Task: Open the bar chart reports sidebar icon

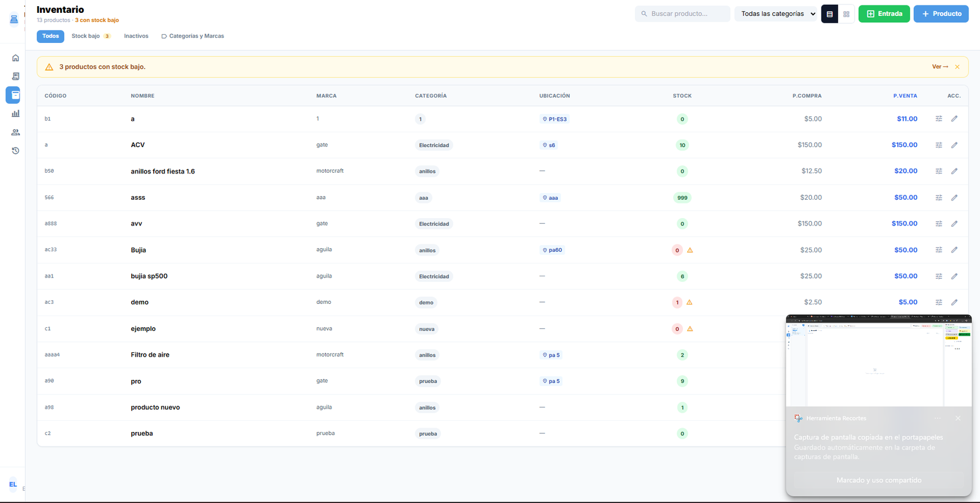Action: [15, 113]
